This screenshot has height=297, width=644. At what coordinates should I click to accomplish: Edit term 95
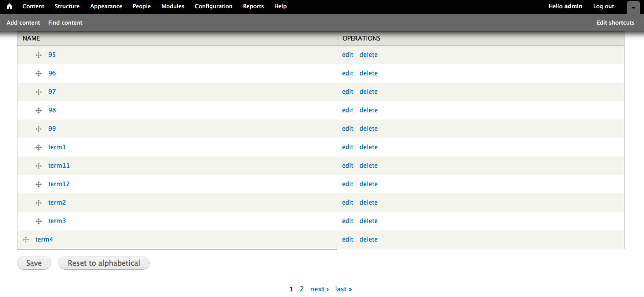tap(348, 55)
